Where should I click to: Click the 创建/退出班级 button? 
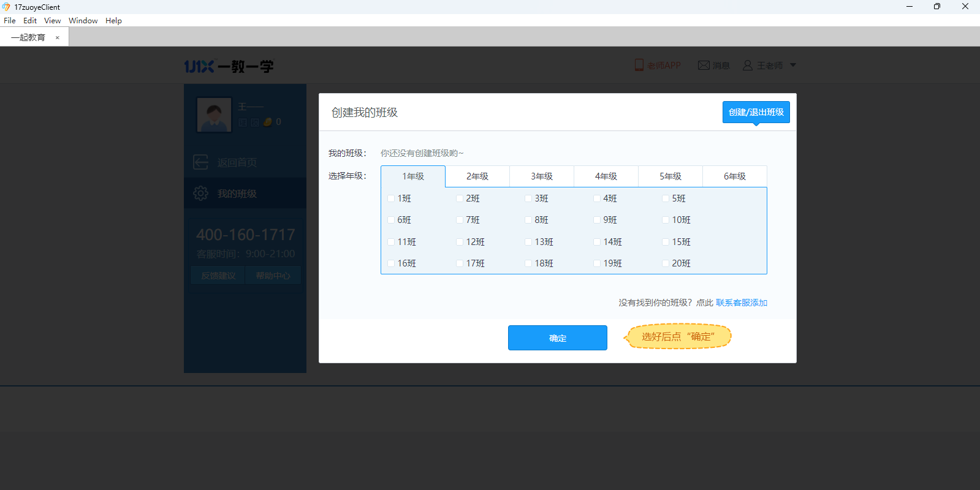[x=756, y=112]
